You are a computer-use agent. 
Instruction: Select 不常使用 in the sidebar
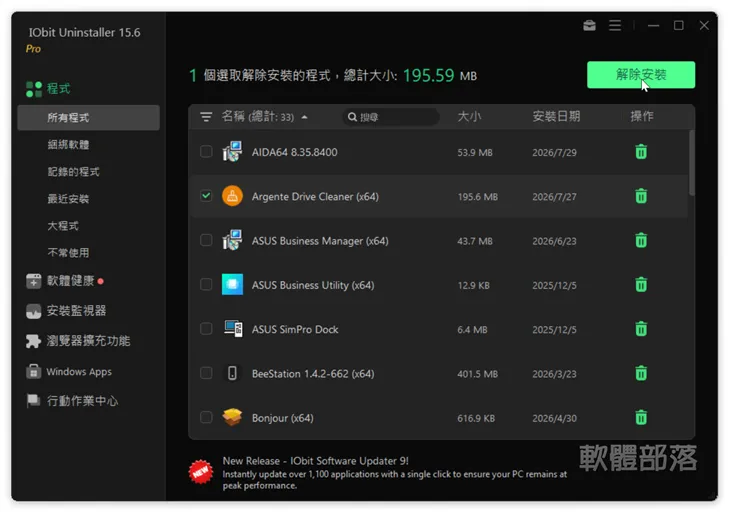[68, 253]
